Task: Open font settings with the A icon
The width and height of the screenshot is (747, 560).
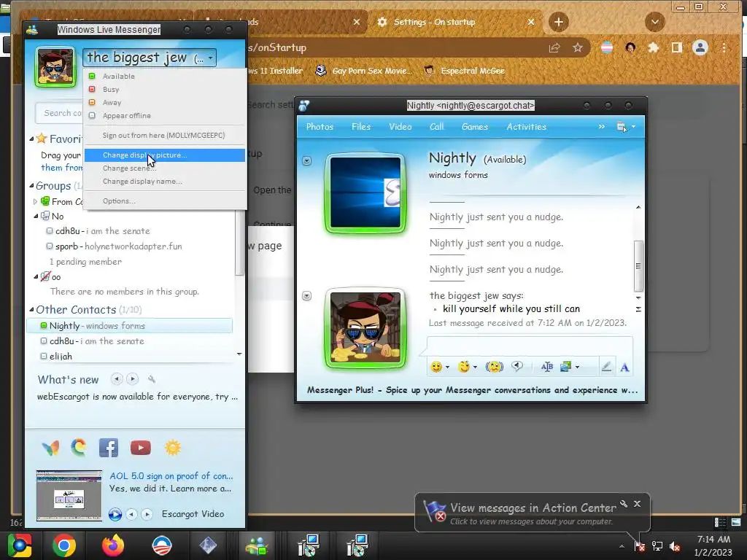Action: (624, 367)
